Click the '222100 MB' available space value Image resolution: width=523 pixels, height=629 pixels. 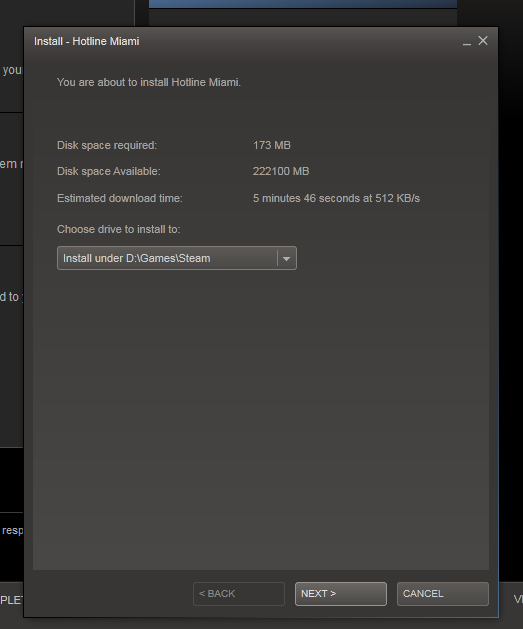(x=281, y=171)
